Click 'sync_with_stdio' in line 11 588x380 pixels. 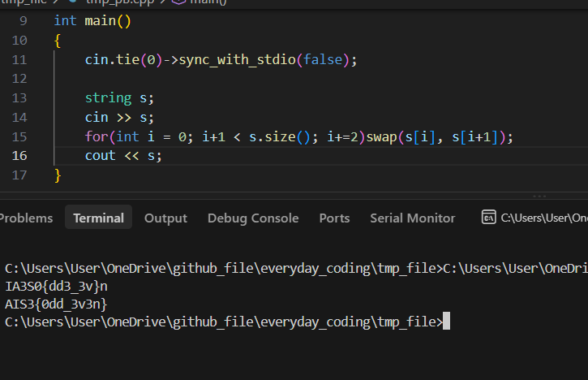tap(238, 60)
